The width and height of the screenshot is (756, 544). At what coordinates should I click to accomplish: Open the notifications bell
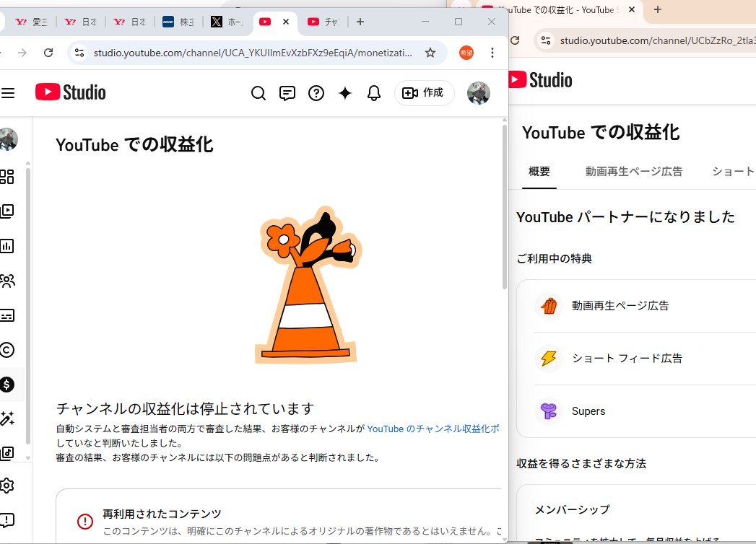[374, 93]
